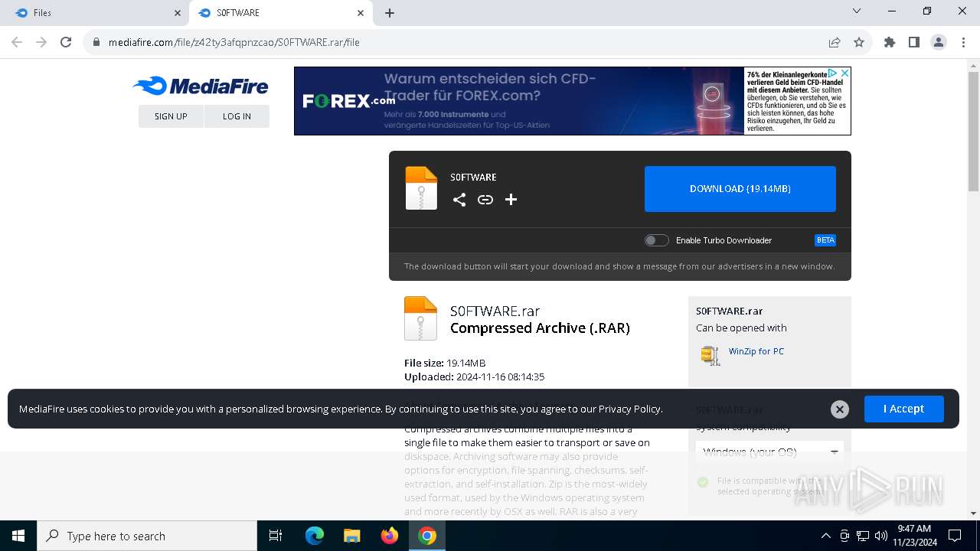
Task: Click the browser forward arrow
Action: point(41,42)
